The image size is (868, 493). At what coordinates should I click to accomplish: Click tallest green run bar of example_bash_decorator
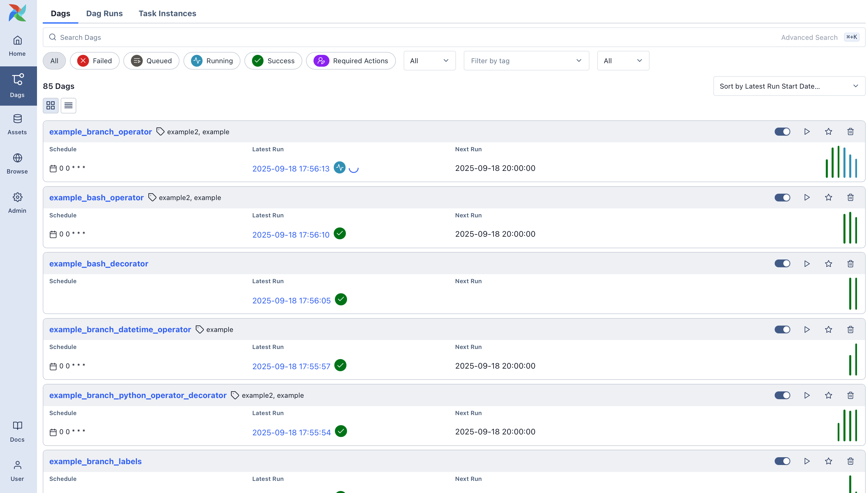click(x=850, y=294)
